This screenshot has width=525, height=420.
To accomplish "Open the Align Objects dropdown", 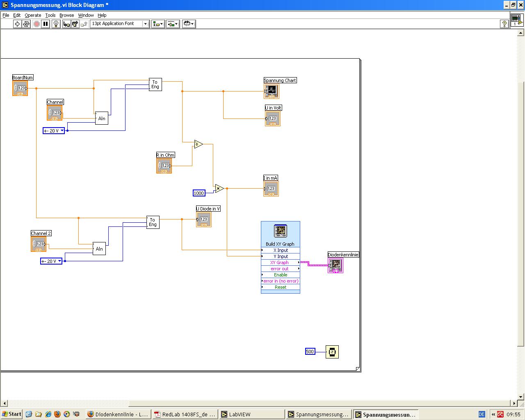I will point(158,24).
